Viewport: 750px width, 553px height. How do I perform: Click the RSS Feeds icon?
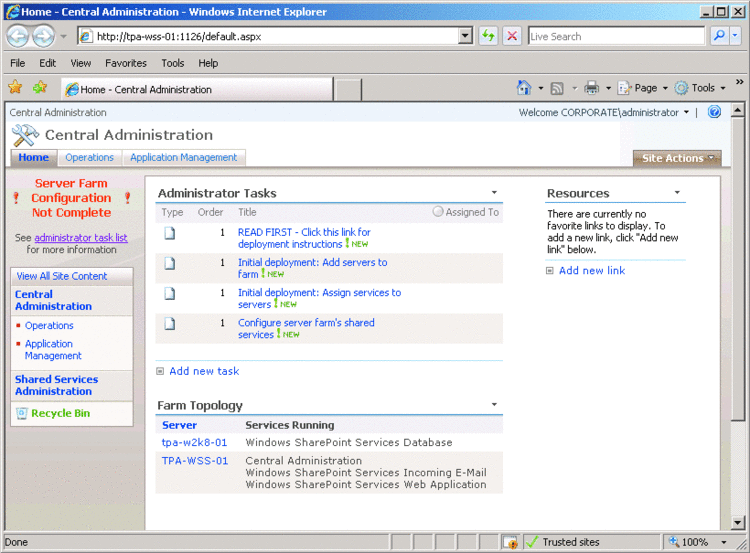(557, 88)
